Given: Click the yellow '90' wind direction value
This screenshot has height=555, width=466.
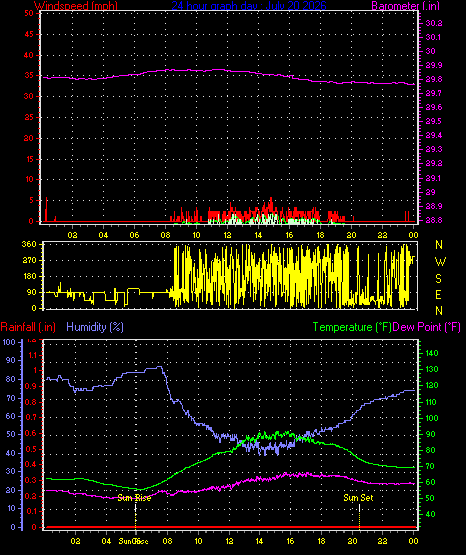Looking at the screenshot, I should click(31, 292).
